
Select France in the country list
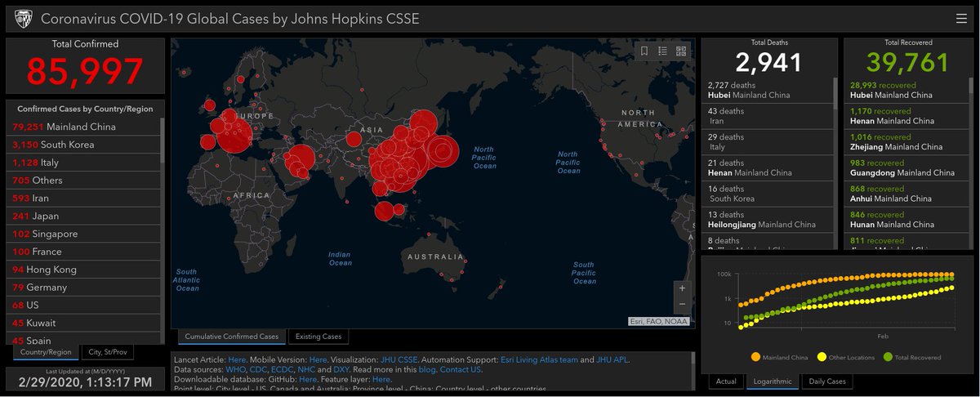tap(84, 252)
